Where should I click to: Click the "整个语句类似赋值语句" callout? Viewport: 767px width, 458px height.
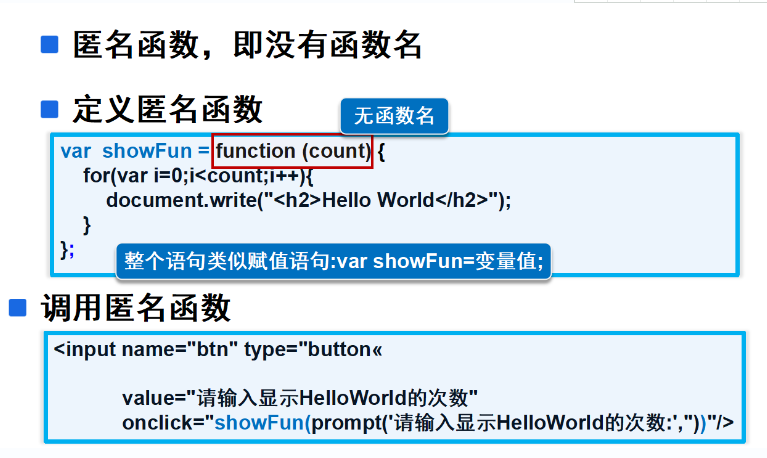[334, 261]
